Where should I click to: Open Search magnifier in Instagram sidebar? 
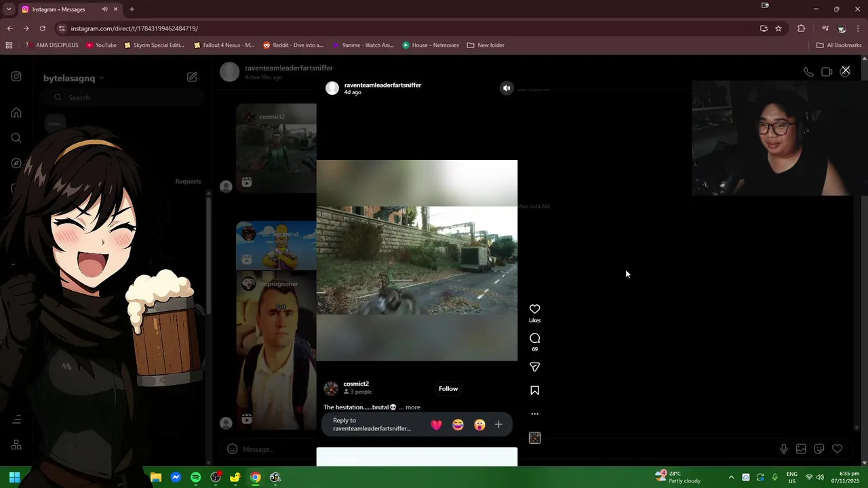[x=16, y=138]
